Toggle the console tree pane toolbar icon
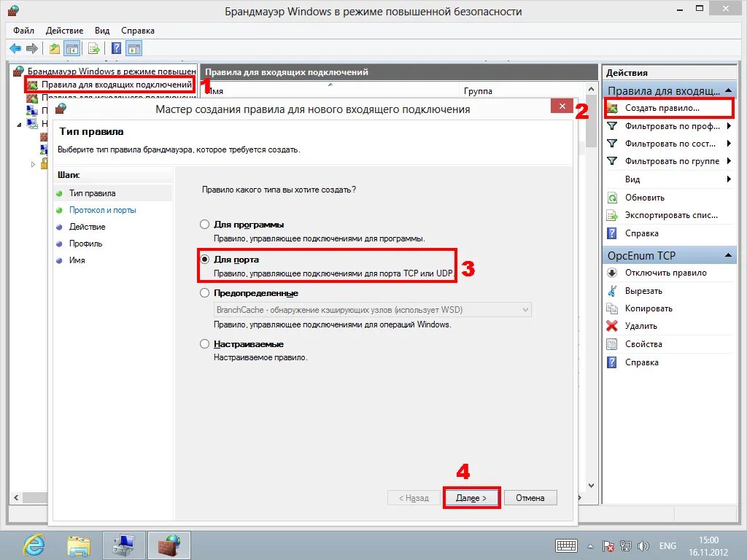Image resolution: width=747 pixels, height=560 pixels. tap(72, 48)
